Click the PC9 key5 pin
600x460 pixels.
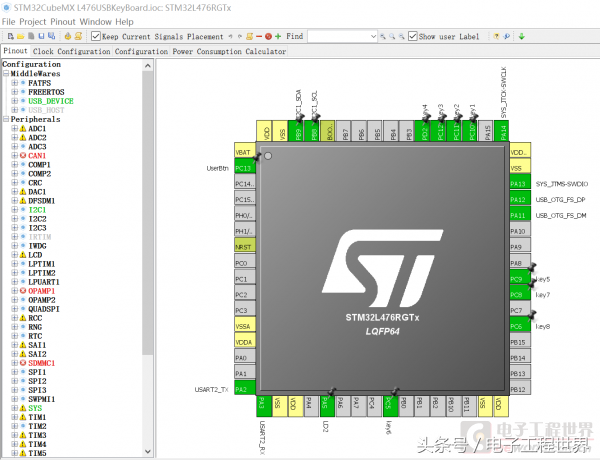point(520,277)
